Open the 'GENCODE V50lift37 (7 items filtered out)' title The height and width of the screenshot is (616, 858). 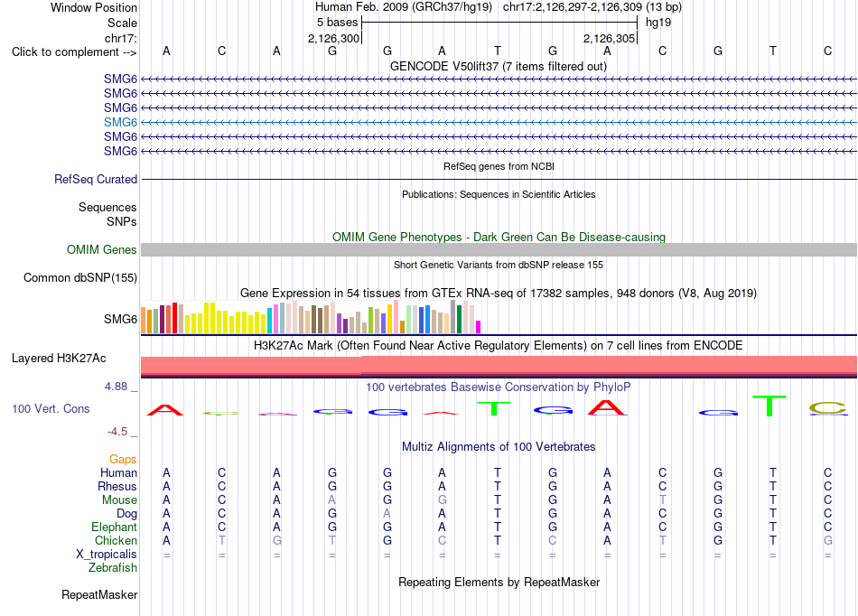pos(499,66)
